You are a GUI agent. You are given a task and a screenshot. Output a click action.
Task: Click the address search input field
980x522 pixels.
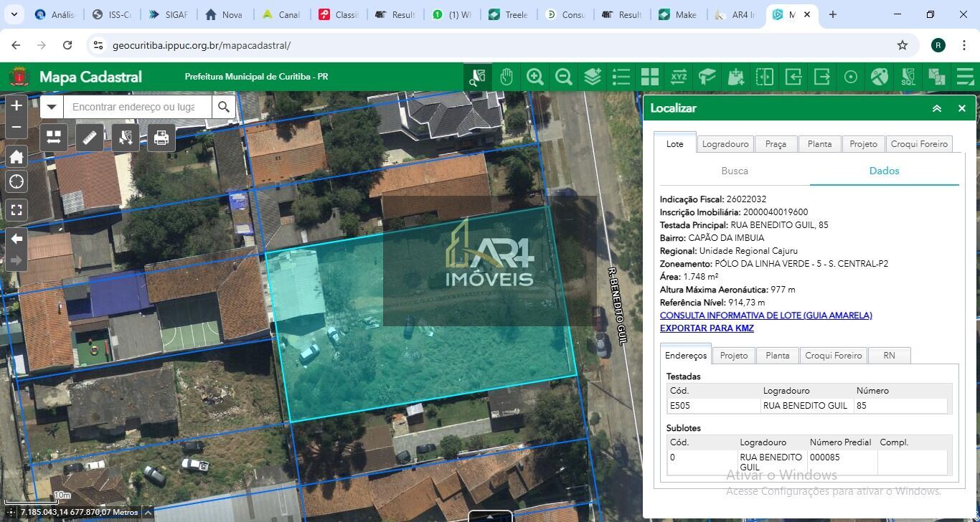[x=136, y=108]
